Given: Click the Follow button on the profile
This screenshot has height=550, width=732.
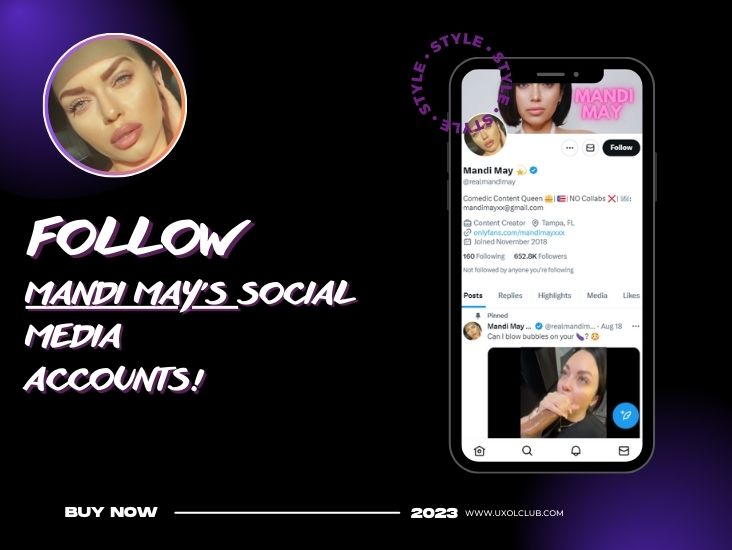Looking at the screenshot, I should pyautogui.click(x=621, y=148).
